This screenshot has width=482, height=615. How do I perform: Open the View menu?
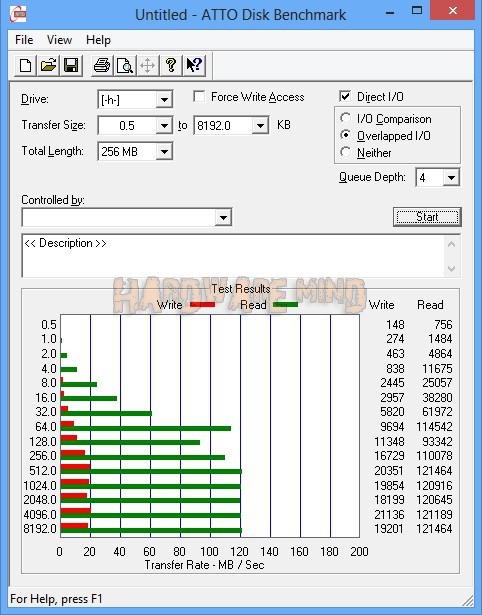[59, 40]
